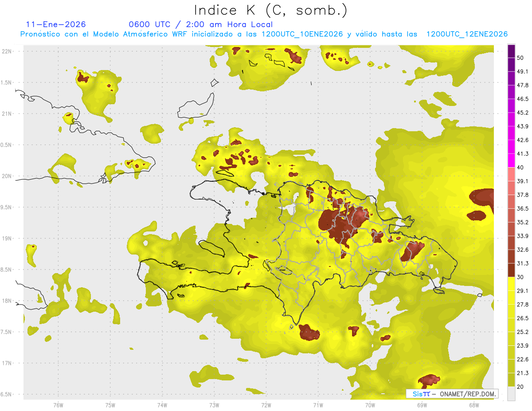
Task: Click the "17N" latitude label
Action: point(8,363)
